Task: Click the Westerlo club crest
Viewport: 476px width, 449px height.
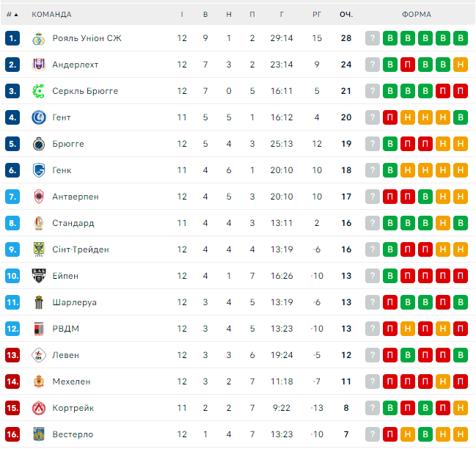Action: point(39,434)
